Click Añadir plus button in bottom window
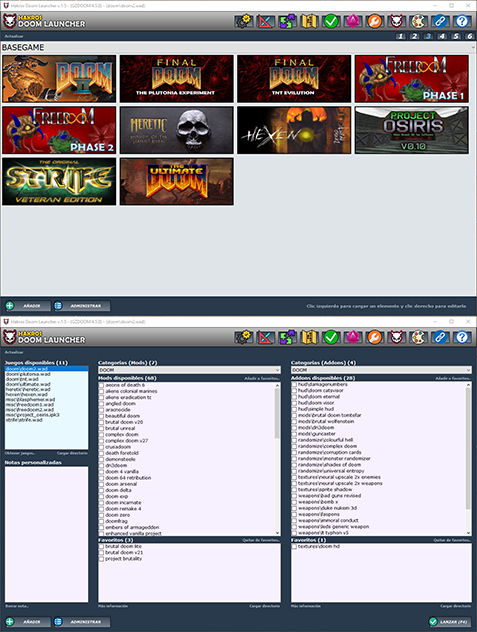477x632 pixels. tap(27, 622)
